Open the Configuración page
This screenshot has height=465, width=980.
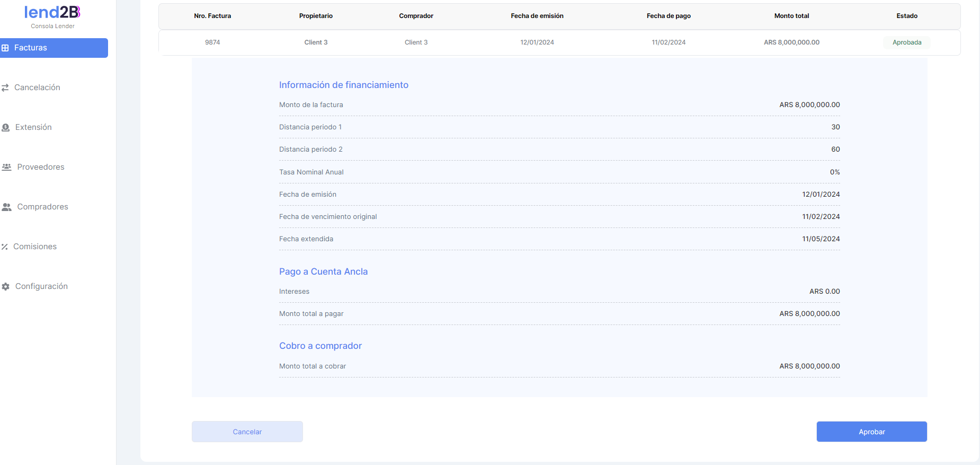click(x=41, y=286)
